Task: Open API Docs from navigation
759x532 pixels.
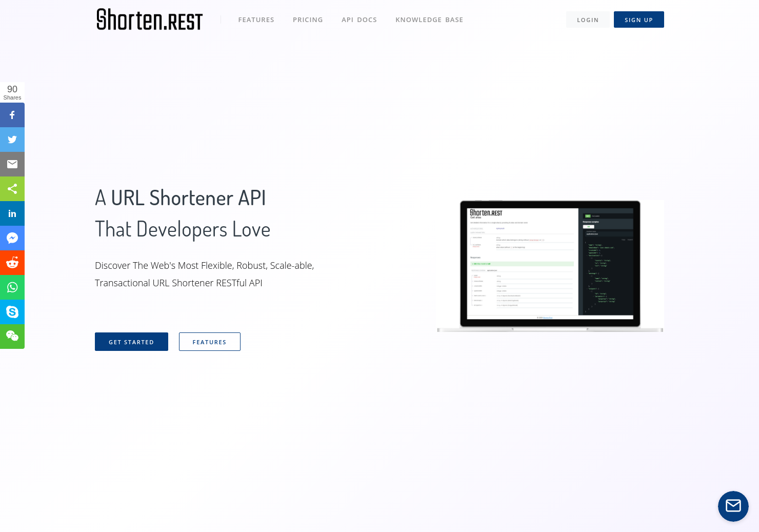Action: 359,20
